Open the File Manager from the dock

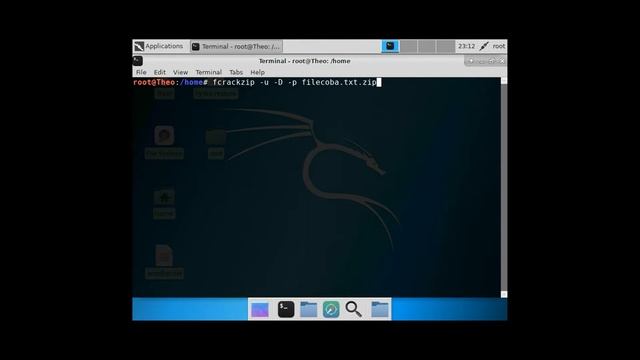309,309
